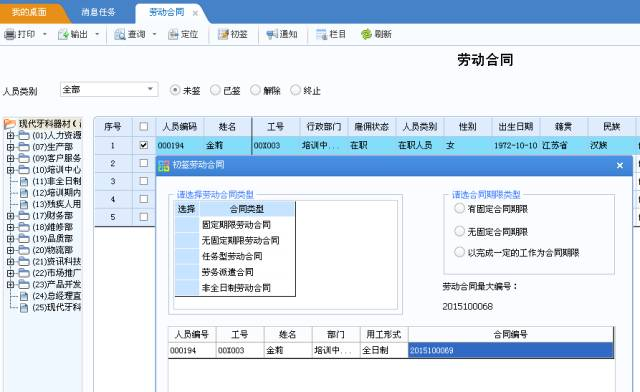
Task: Click the 打印 print icon
Action: [x=10, y=35]
